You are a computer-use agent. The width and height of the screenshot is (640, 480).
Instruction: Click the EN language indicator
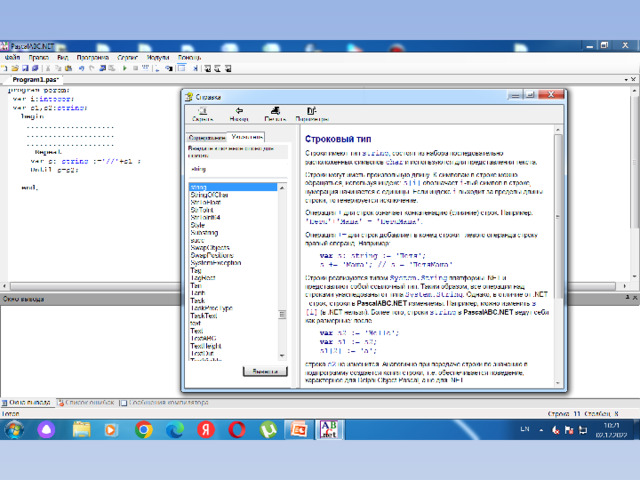pyautogui.click(x=525, y=429)
